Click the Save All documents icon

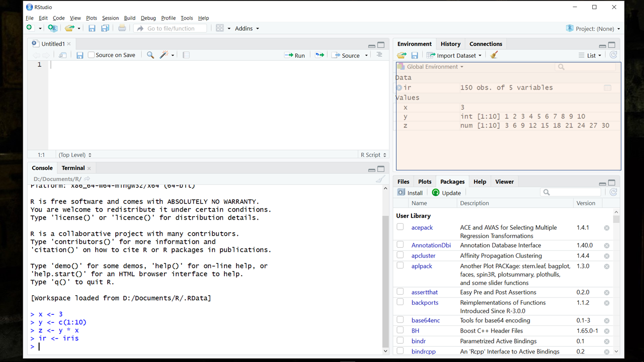point(105,28)
